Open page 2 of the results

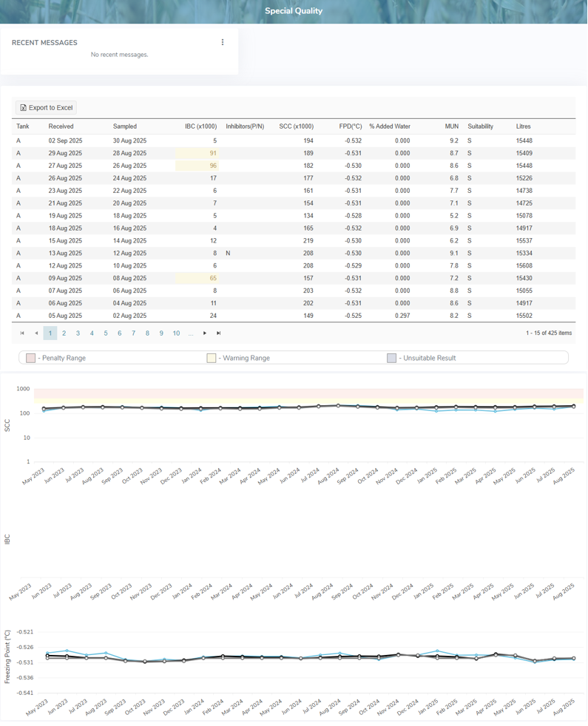[x=64, y=333]
